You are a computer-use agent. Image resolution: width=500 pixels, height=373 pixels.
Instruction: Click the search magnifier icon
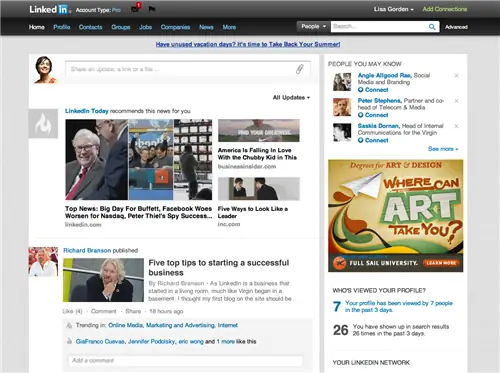click(432, 27)
